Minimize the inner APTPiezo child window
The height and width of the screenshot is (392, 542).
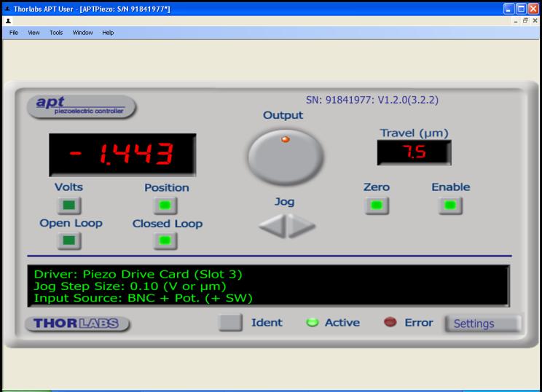coord(516,21)
